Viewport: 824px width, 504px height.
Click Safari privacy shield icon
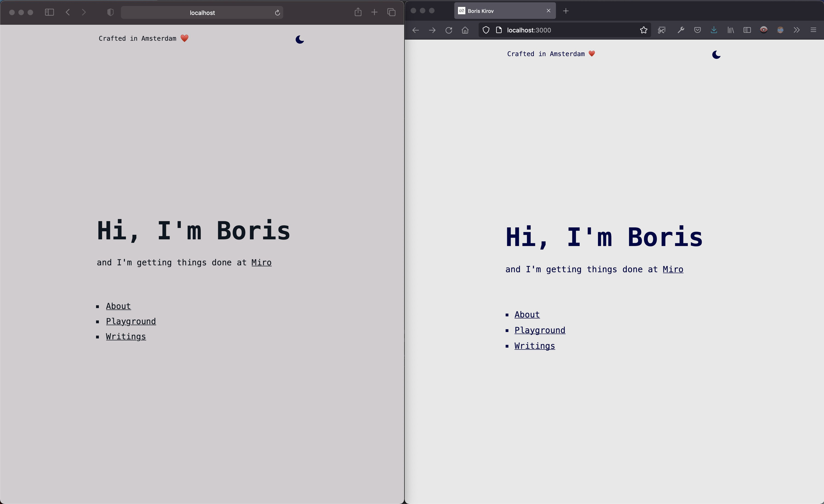pyautogui.click(x=110, y=12)
